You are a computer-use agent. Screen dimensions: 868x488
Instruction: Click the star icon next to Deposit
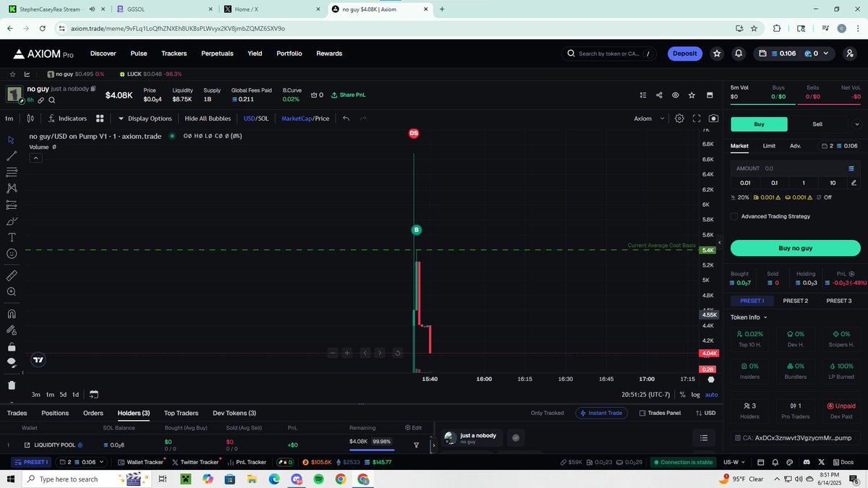(x=717, y=53)
